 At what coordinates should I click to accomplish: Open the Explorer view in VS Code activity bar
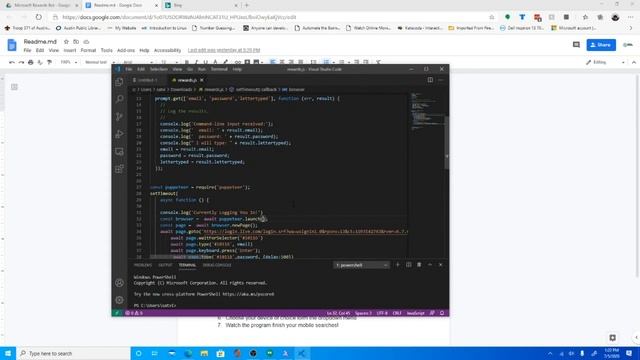119,82
